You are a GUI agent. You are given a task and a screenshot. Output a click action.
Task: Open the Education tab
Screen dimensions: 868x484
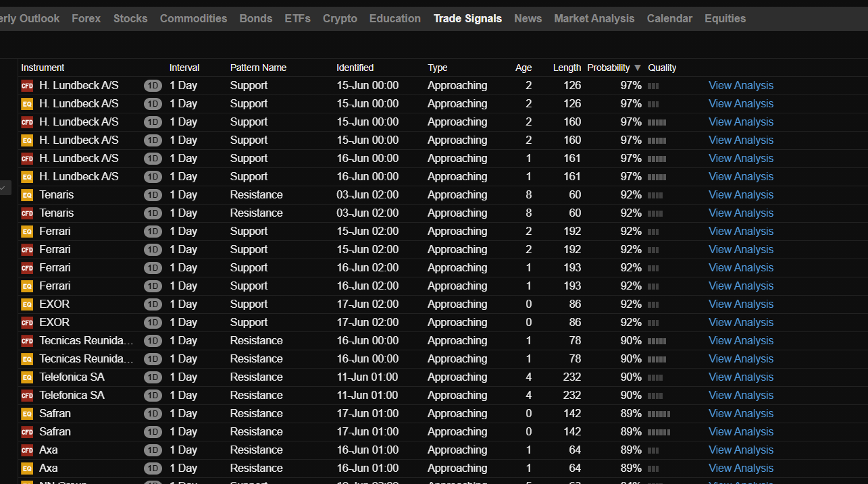click(395, 19)
